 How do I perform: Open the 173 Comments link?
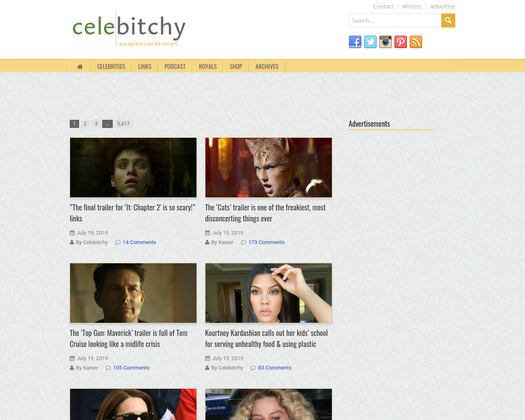[x=267, y=242]
